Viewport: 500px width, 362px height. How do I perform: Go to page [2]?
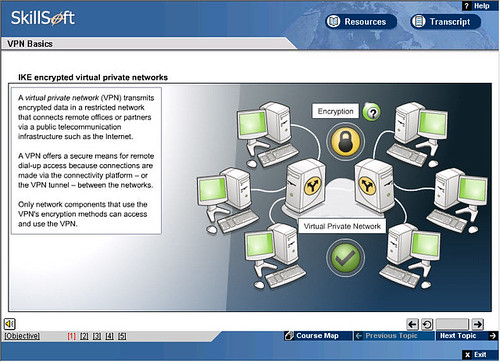pos(84,336)
